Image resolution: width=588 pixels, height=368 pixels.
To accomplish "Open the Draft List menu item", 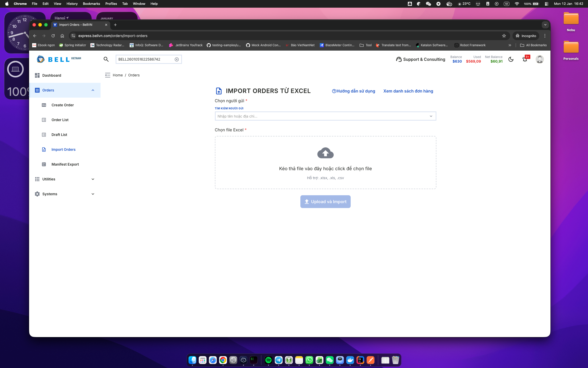I will point(59,135).
